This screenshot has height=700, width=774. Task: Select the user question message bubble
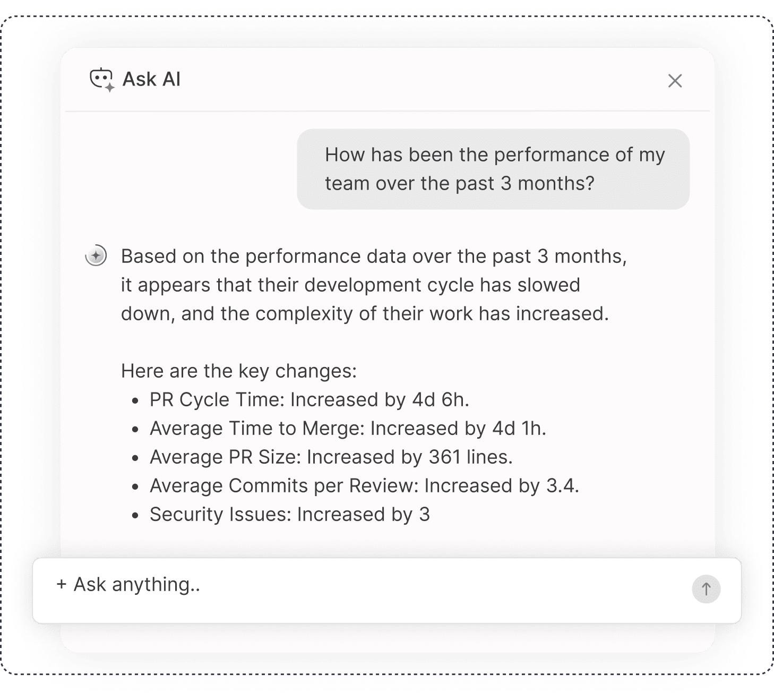pos(493,169)
